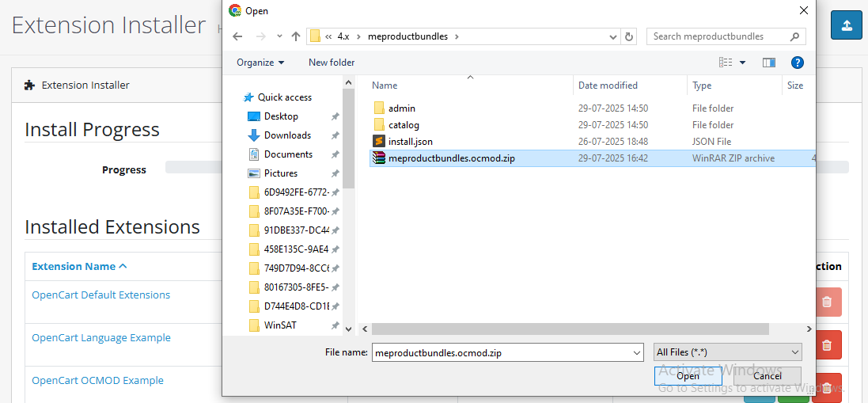Screen dimensions: 868x403
Task: Select Downloads in Quick access
Action: point(286,135)
